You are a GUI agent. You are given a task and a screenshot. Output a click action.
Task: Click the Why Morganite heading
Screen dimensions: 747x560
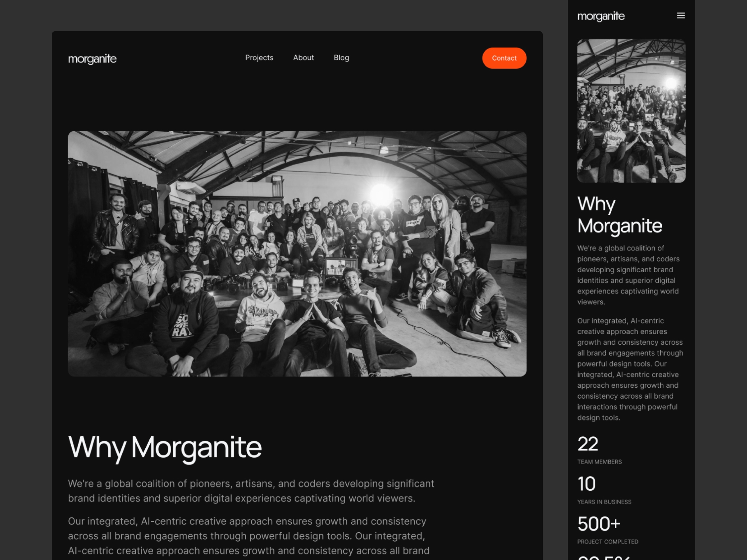[x=165, y=447]
